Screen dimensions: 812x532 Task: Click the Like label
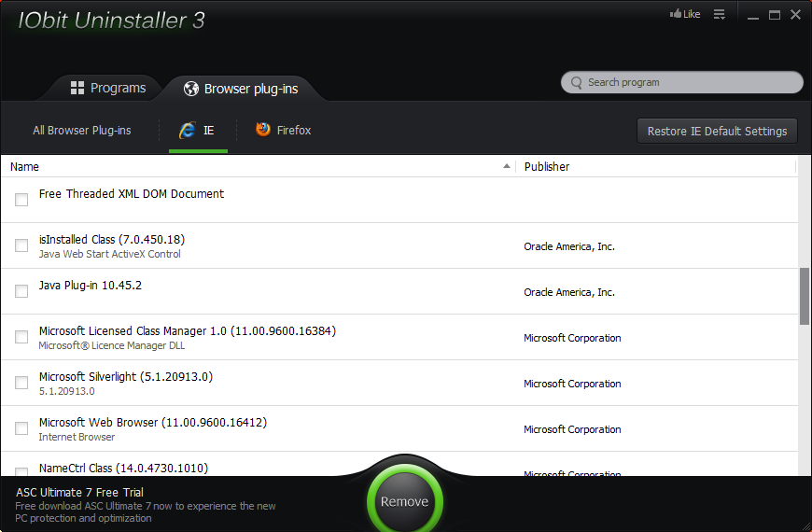tap(692, 14)
